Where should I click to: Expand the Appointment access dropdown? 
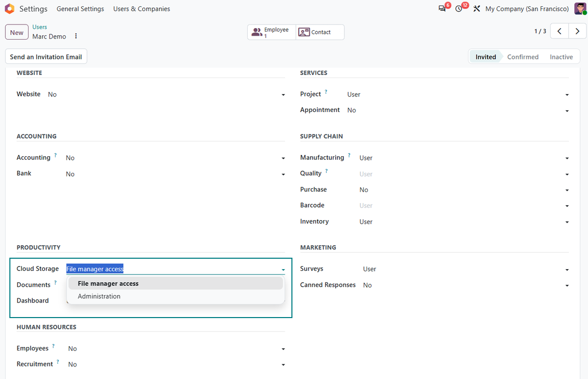[567, 111]
